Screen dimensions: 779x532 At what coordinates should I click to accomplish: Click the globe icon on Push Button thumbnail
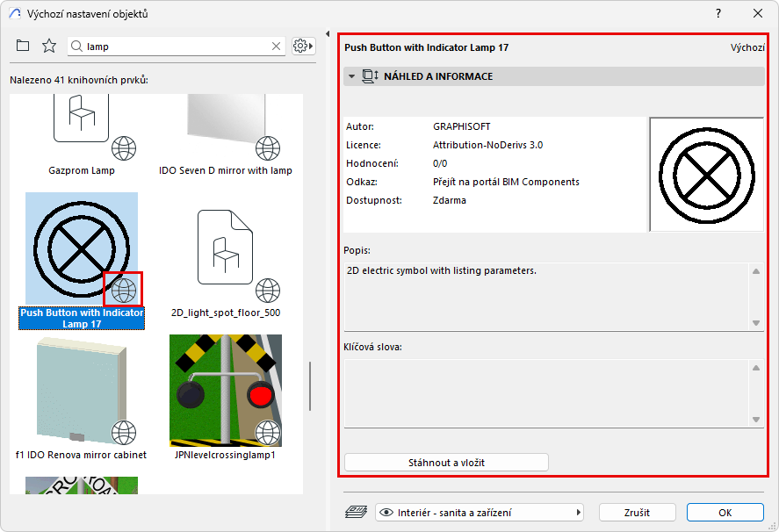124,290
